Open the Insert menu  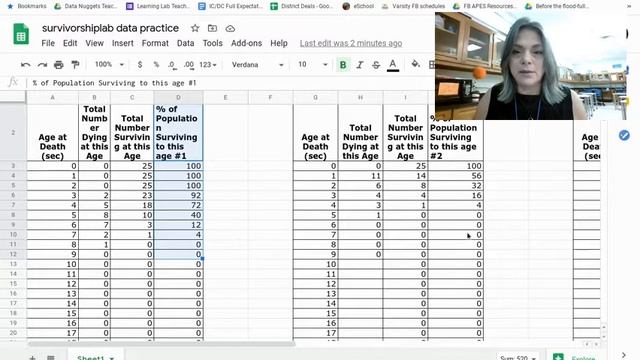pos(122,43)
